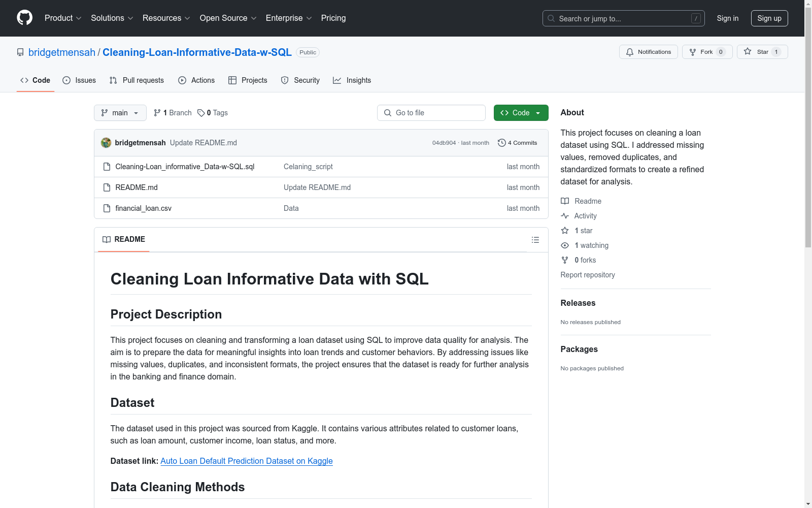Click the branch icon beside 1 Branch
This screenshot has height=508, width=812.
(x=157, y=113)
